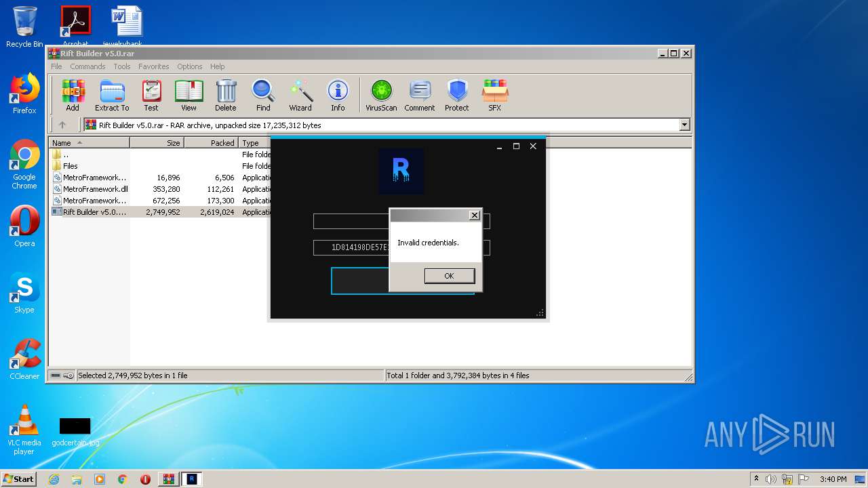Close the dark Rift Builder login window

point(533,146)
